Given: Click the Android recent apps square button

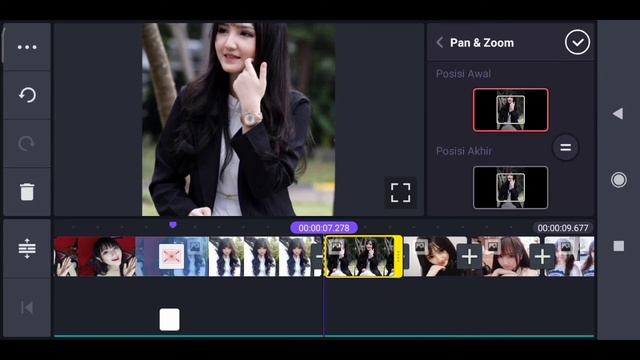Looking at the screenshot, I should pyautogui.click(x=618, y=246).
